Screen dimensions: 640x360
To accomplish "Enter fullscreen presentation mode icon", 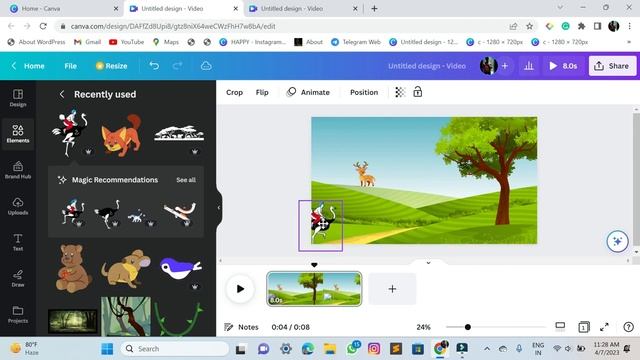I will [604, 327].
